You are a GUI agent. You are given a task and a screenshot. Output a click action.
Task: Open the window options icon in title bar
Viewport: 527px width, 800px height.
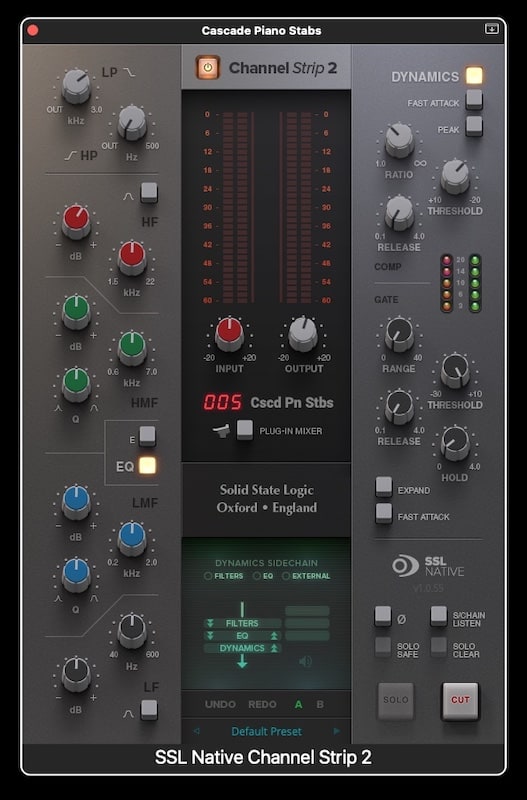tap(491, 30)
